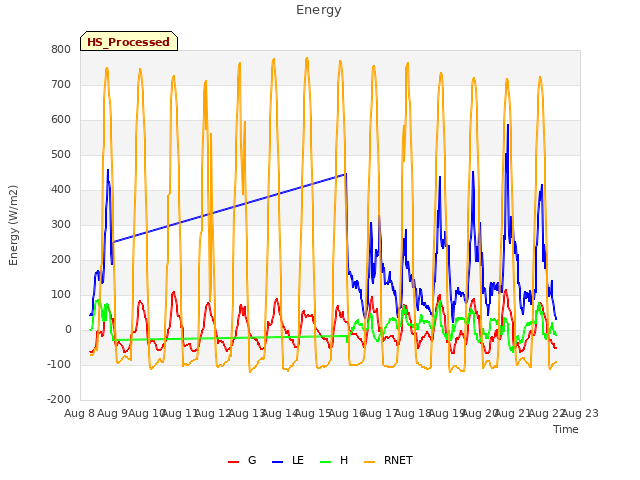Click the Aug 23 x-axis date label
Viewport: 640px width, 480px height.
coord(580,414)
